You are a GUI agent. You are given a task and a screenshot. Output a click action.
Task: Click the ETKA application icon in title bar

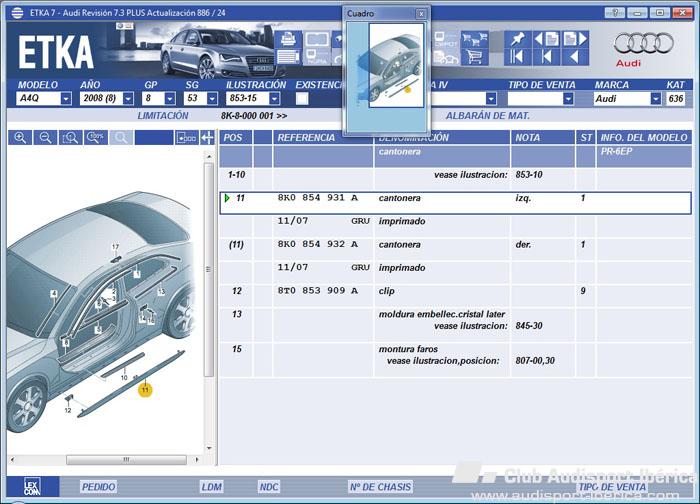[17, 12]
